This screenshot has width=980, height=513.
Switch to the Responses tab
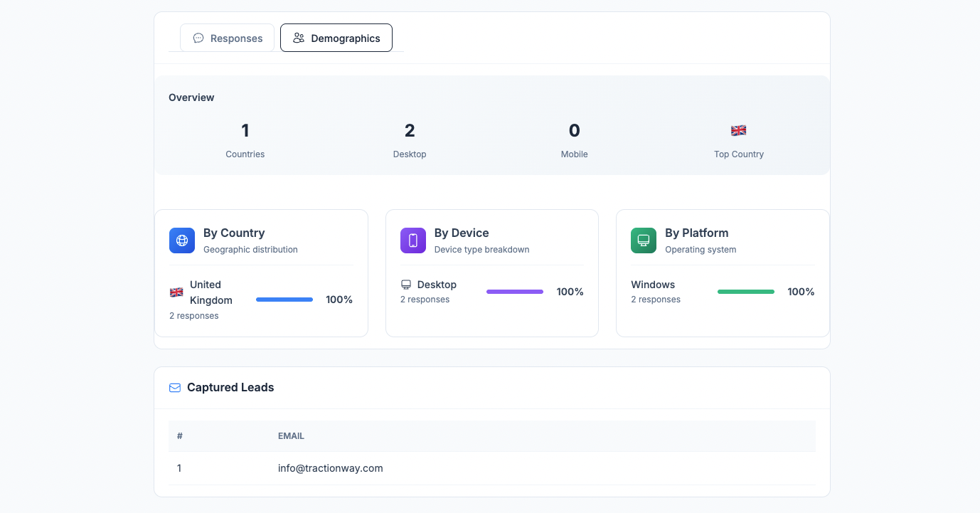[x=227, y=38]
